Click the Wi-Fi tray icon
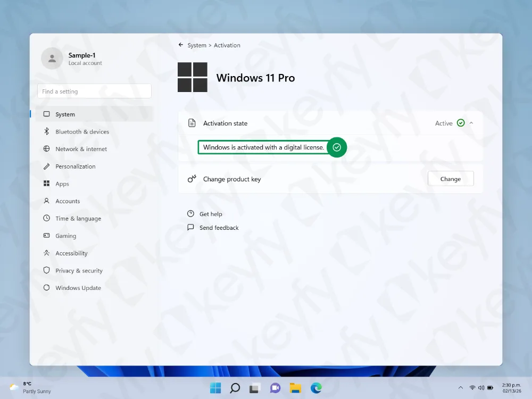Screen dimensions: 532x399 click(x=472, y=387)
